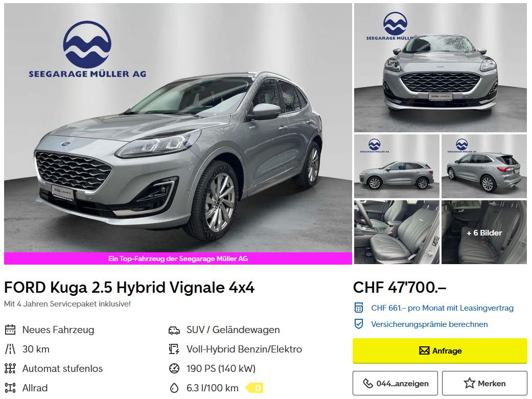Click the droplet icon beside 6.3 l/100 km
The image size is (532, 399).
click(x=174, y=387)
